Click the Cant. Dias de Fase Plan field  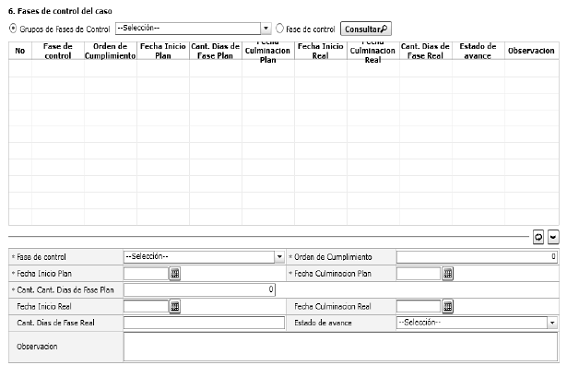[199, 290]
